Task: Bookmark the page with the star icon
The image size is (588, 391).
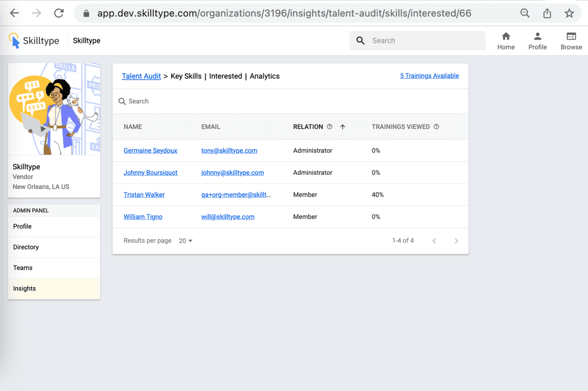Action: 569,13
